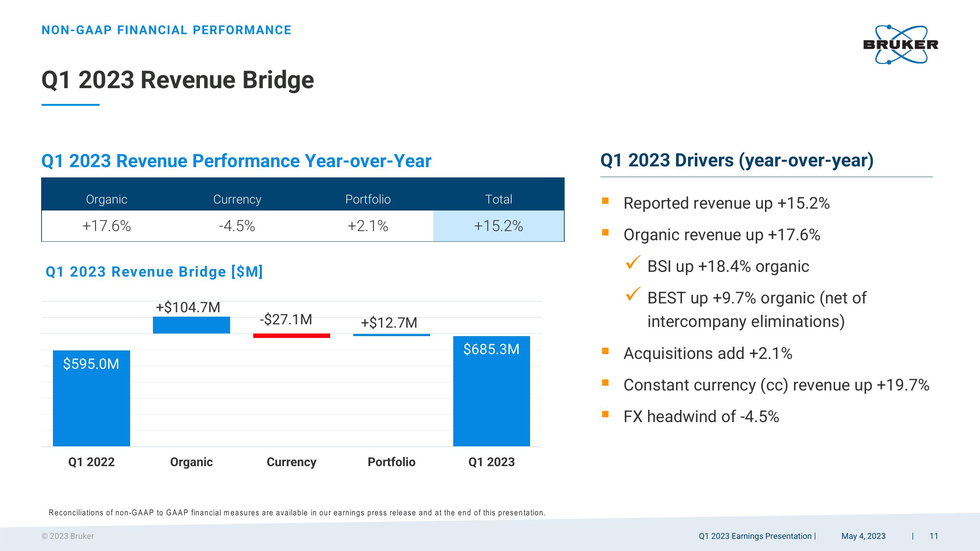This screenshot has height=551, width=980.
Task: Select the -4.5% currency table cell
Action: pos(237,226)
